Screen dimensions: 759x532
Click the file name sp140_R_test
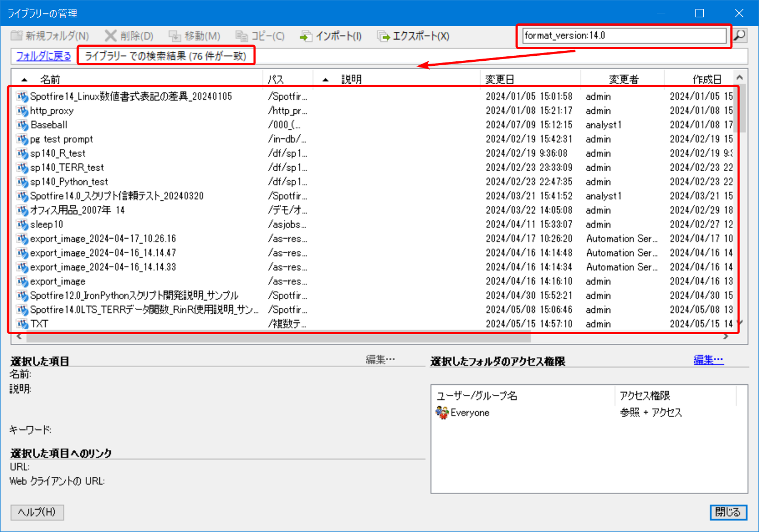tap(58, 153)
